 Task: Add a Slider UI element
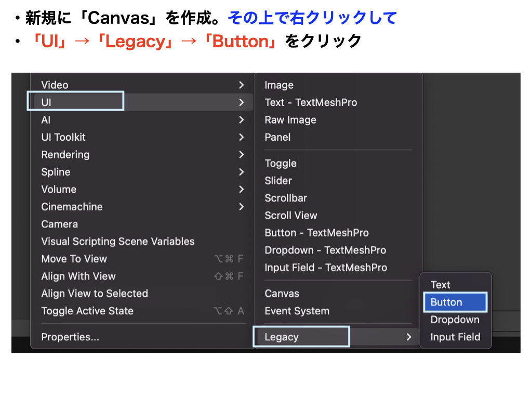tap(278, 181)
